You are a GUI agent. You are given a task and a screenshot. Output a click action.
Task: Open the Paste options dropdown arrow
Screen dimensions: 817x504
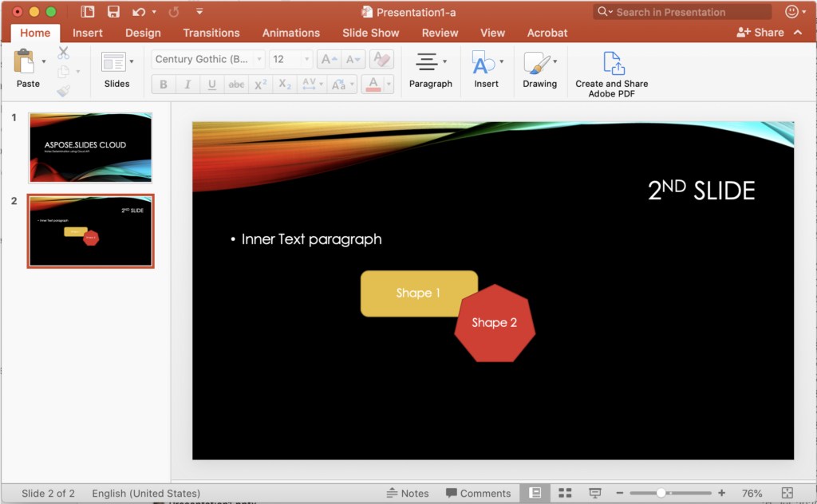44,61
